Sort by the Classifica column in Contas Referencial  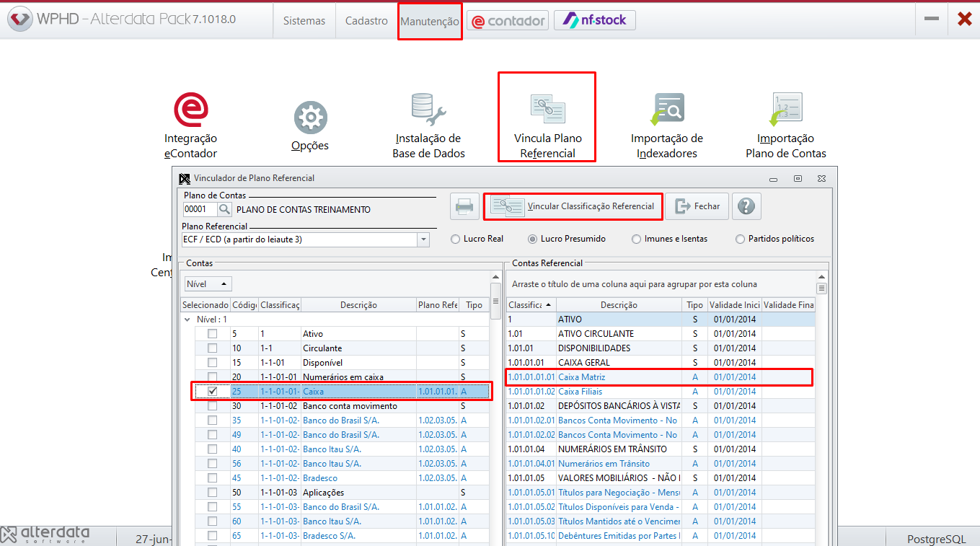(x=531, y=305)
